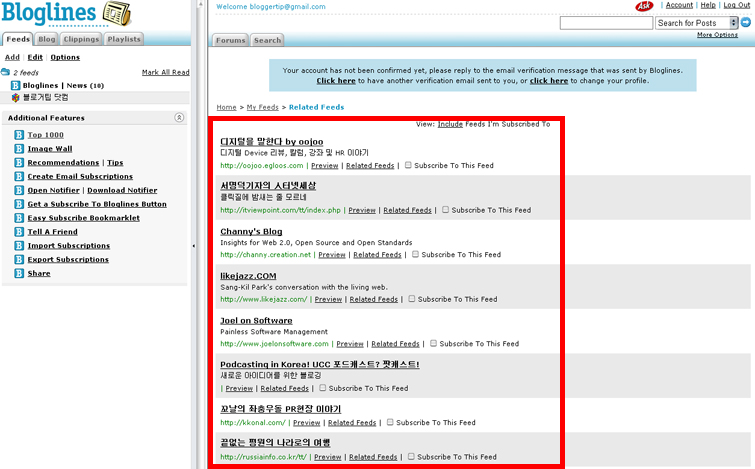Screen dimensions: 755x469
Task: Click the B icon beside Get a Subscribe Button
Action: pos(19,204)
